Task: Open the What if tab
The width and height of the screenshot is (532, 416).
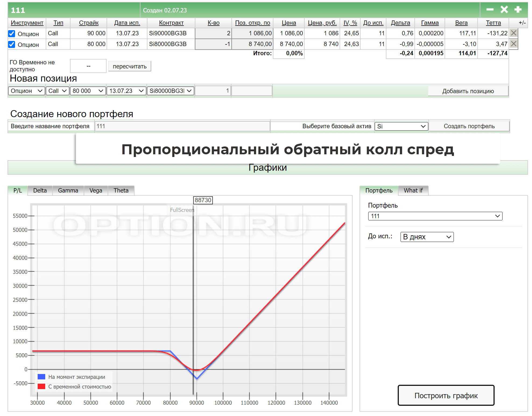Action: pyautogui.click(x=413, y=190)
